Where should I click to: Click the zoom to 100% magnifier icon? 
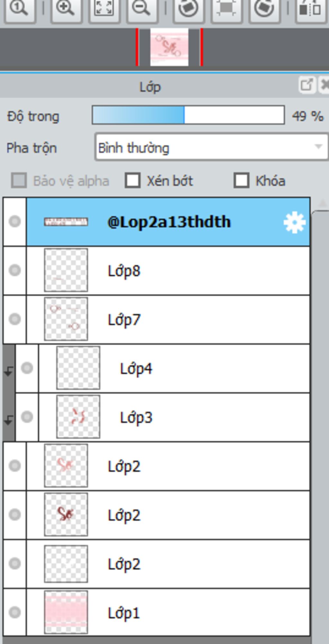pos(19,10)
